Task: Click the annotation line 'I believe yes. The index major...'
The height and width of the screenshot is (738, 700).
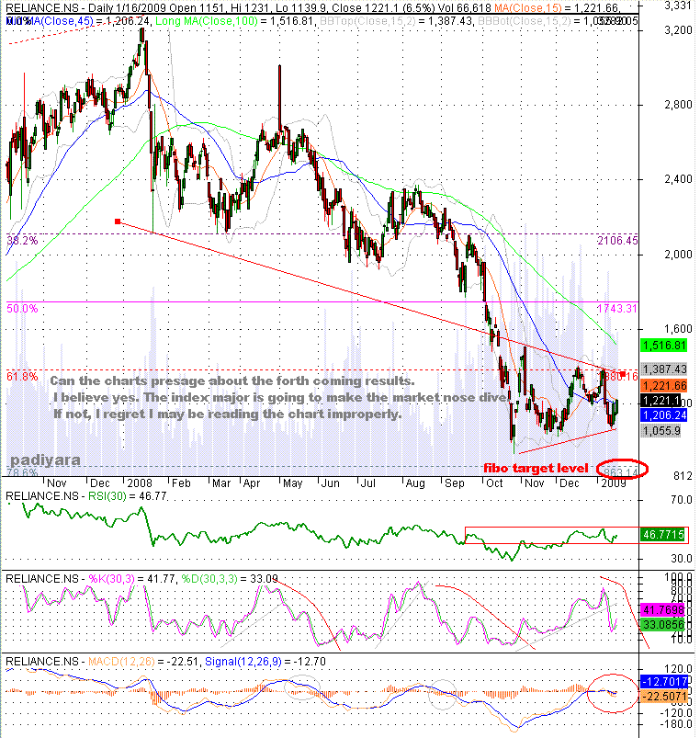Action: point(280,398)
